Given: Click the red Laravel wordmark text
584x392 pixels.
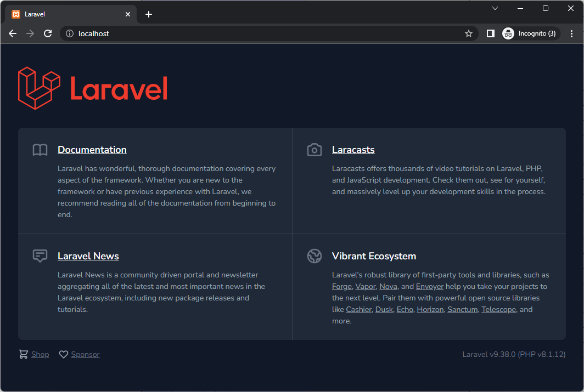Looking at the screenshot, I should pyautogui.click(x=119, y=88).
